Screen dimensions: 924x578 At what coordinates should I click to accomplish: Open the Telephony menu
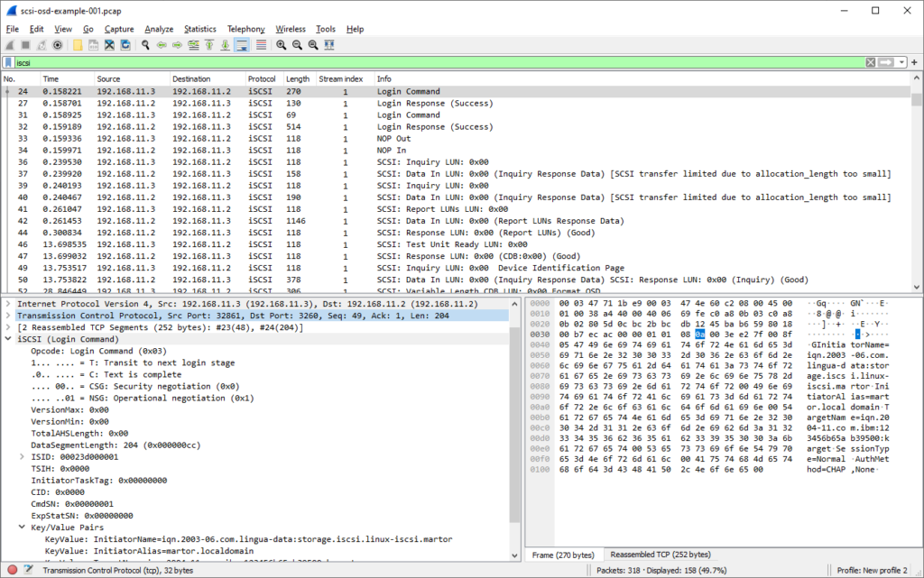click(245, 28)
